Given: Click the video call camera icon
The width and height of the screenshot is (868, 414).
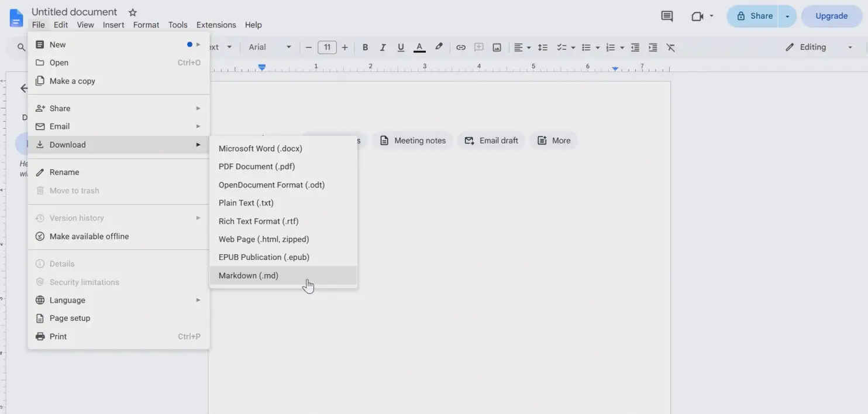Looking at the screenshot, I should [x=697, y=16].
